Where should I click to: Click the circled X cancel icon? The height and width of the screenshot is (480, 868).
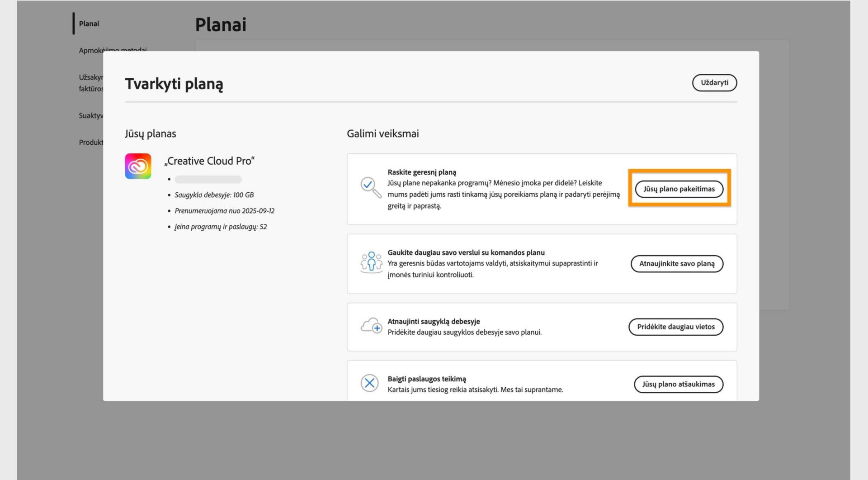(369, 383)
